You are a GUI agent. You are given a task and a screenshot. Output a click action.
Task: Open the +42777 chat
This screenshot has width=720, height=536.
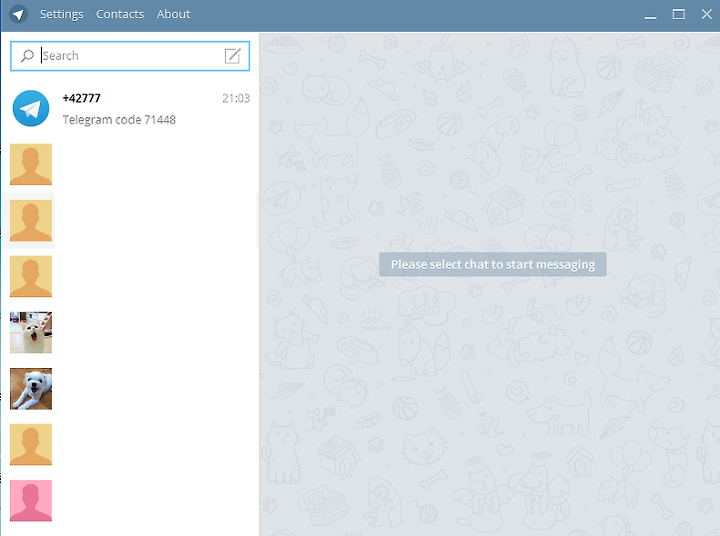pos(130,108)
